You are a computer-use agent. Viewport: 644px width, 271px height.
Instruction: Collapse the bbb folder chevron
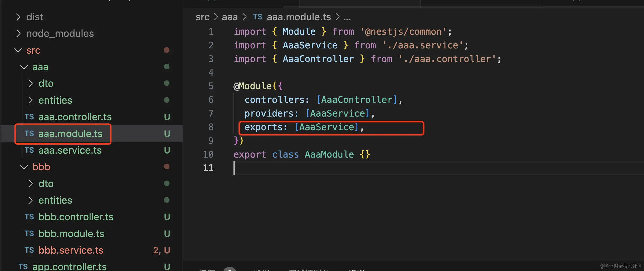[24, 167]
